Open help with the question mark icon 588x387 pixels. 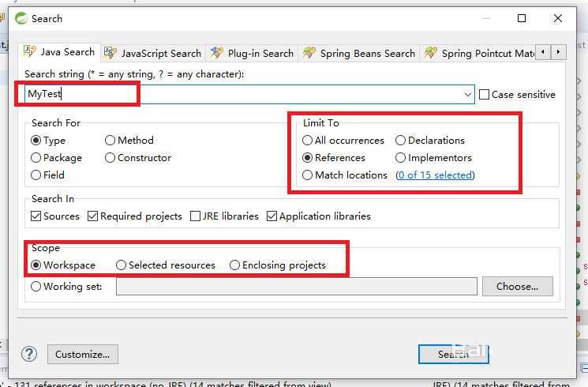pyautogui.click(x=29, y=354)
